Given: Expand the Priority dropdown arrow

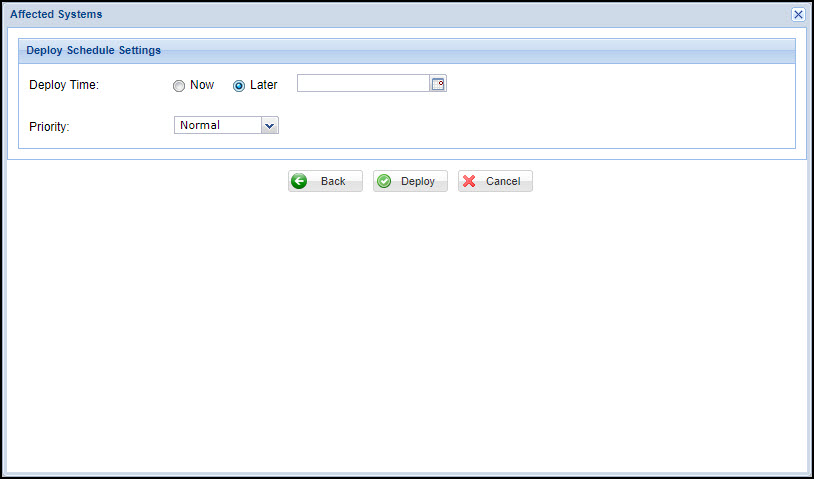Looking at the screenshot, I should (x=268, y=125).
